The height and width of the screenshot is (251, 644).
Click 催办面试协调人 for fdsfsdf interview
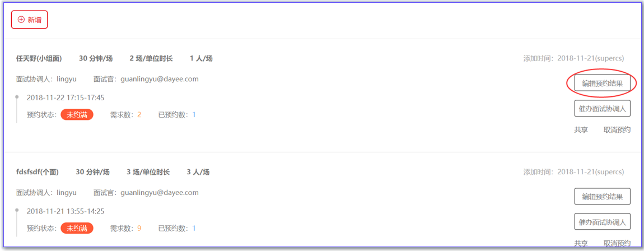coord(602,222)
